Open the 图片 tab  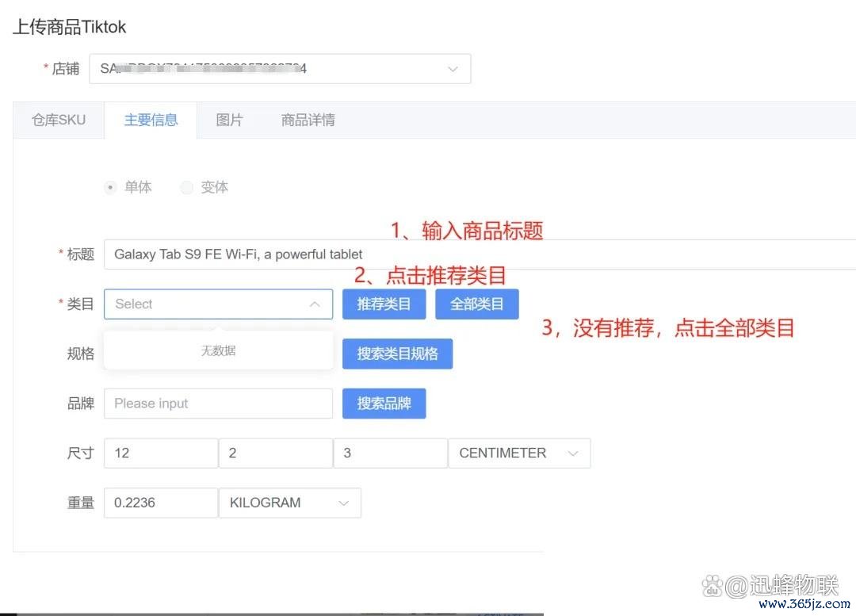click(229, 121)
